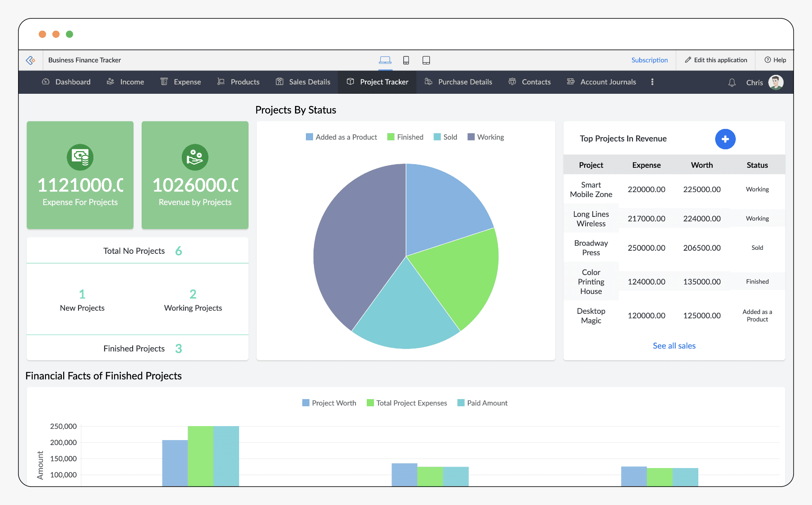Click the Help icon
Screen dimensions: 812x505
coord(767,60)
